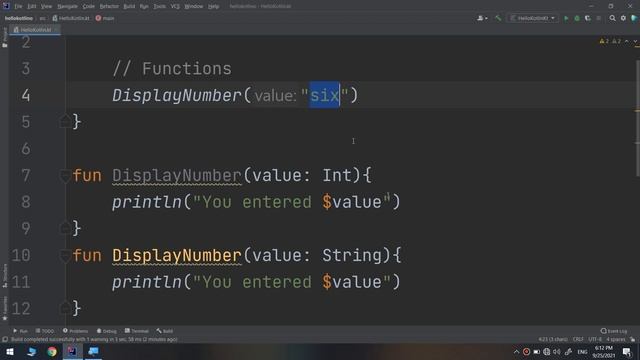Open the Debug tool window

coord(107,331)
